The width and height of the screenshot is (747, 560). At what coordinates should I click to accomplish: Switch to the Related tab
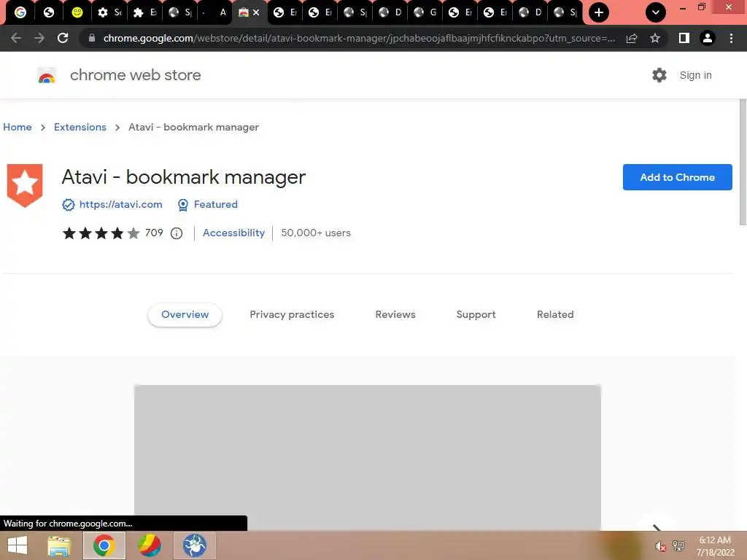pyautogui.click(x=555, y=315)
